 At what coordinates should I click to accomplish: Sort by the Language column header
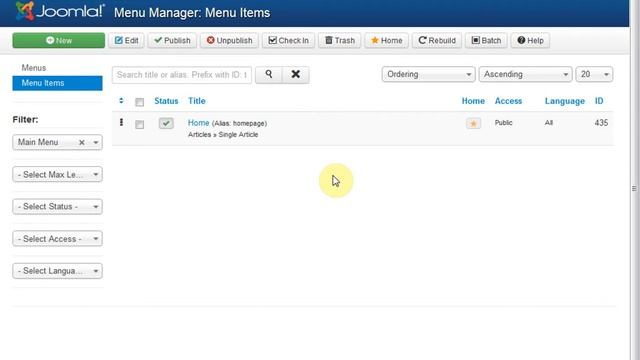(564, 101)
